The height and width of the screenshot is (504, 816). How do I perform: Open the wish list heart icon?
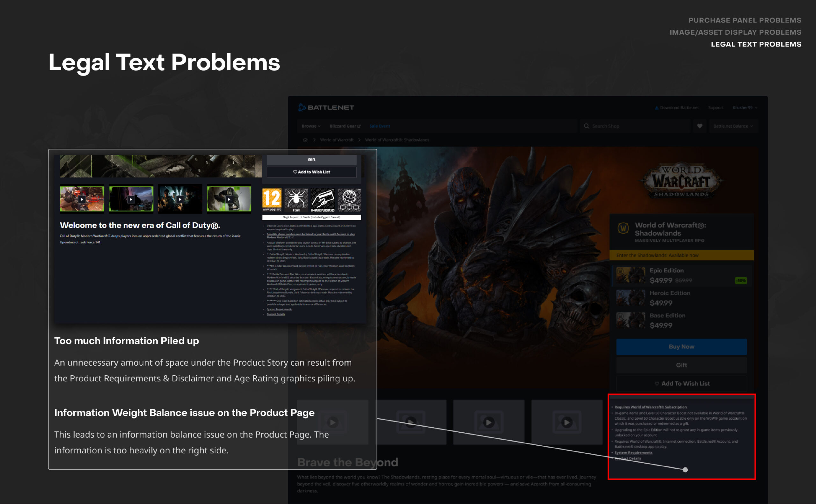click(x=700, y=126)
